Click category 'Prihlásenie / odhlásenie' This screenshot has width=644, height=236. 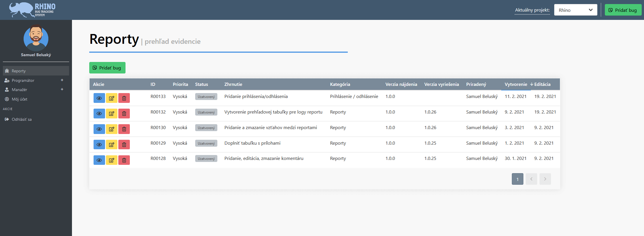click(x=354, y=96)
